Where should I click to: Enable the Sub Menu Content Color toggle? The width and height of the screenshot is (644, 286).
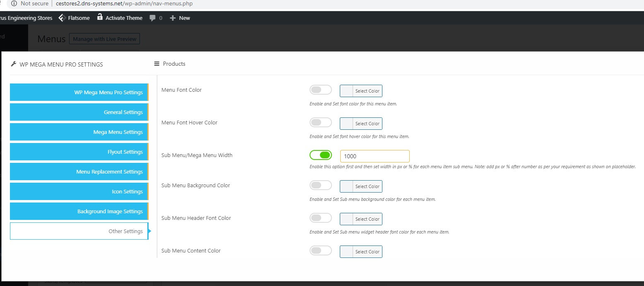(x=321, y=250)
